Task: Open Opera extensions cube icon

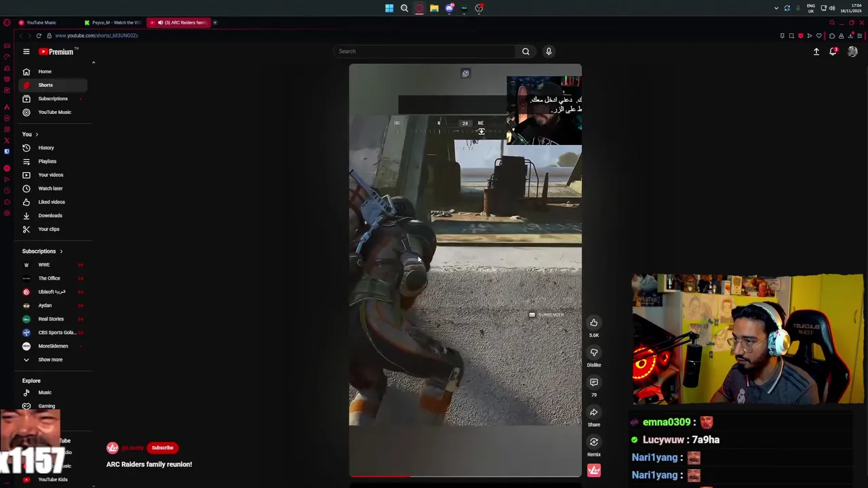Action: (832, 36)
